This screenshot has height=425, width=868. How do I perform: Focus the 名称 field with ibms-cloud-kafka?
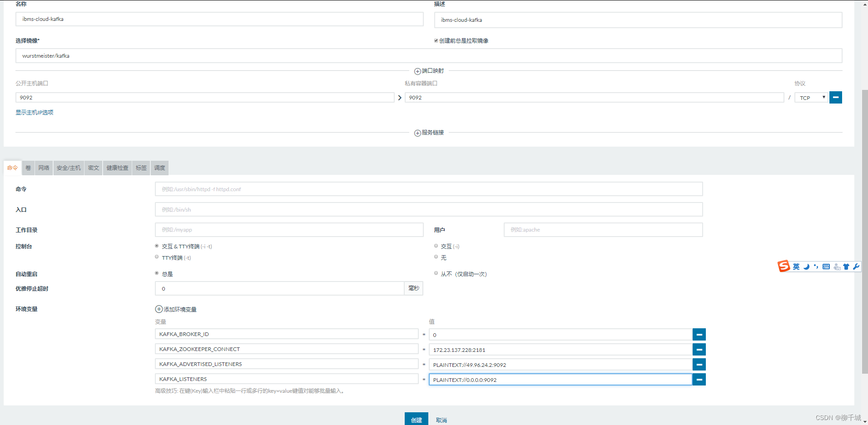coord(219,19)
